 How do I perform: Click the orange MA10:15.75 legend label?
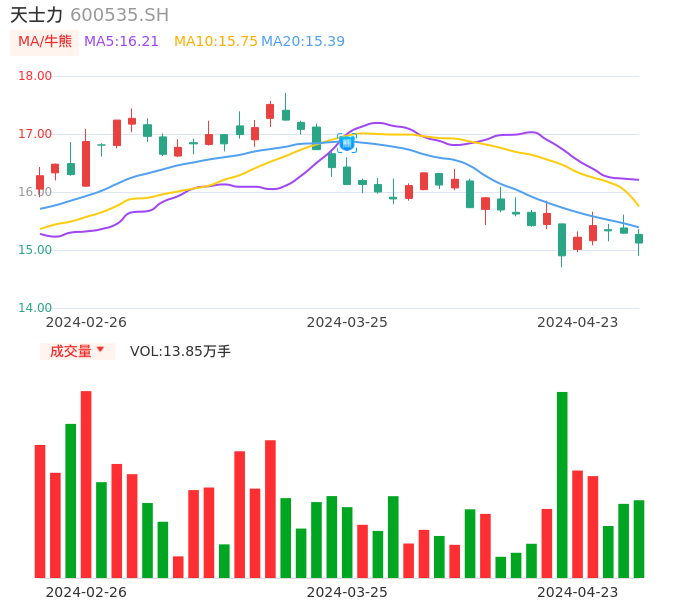point(215,42)
